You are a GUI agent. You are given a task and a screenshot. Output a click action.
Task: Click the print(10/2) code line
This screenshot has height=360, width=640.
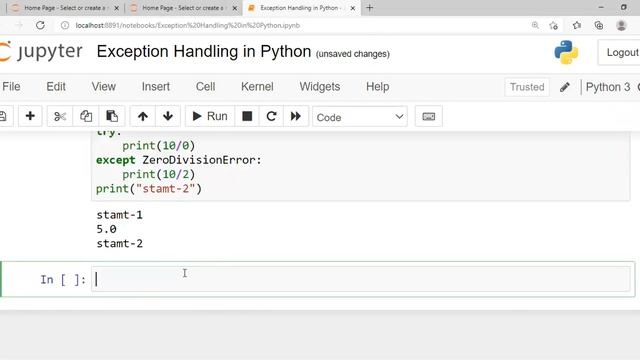click(158, 174)
